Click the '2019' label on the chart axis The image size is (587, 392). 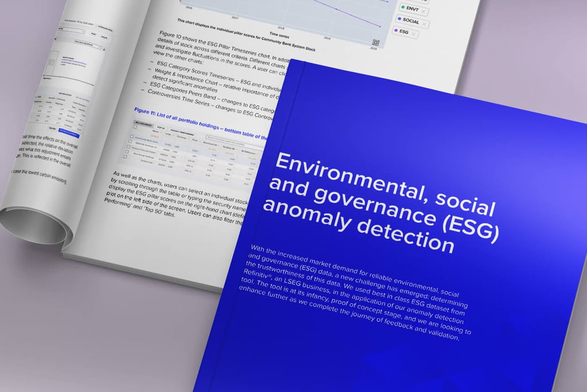point(327,38)
